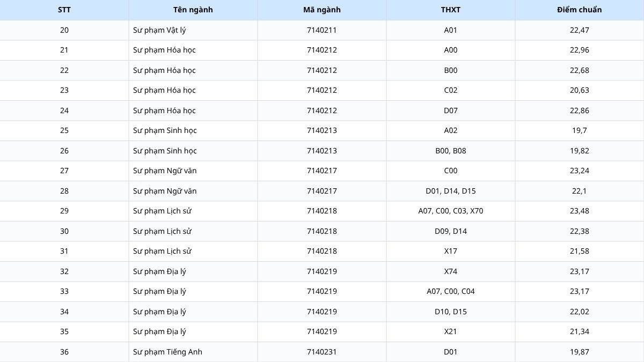
Task: Click the D10, D15 combination cell
Action: (451, 312)
